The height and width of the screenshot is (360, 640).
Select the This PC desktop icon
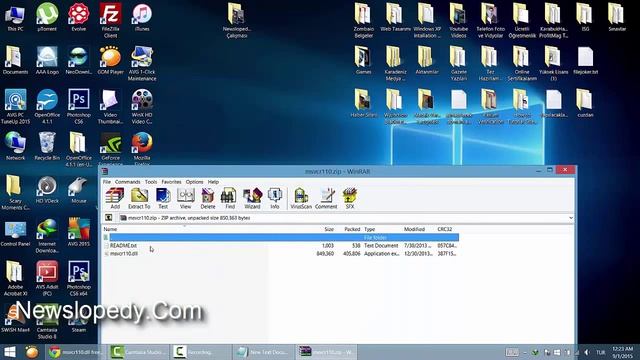15,18
